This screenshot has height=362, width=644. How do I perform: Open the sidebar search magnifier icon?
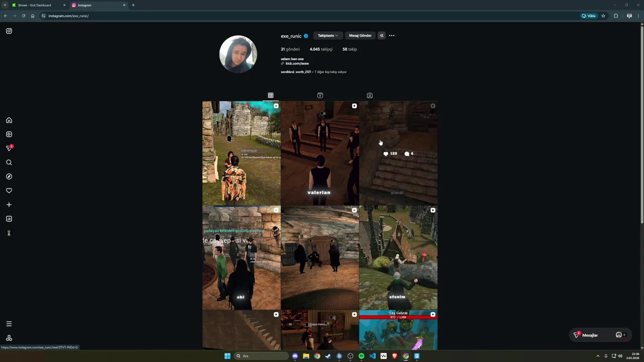[x=9, y=162]
